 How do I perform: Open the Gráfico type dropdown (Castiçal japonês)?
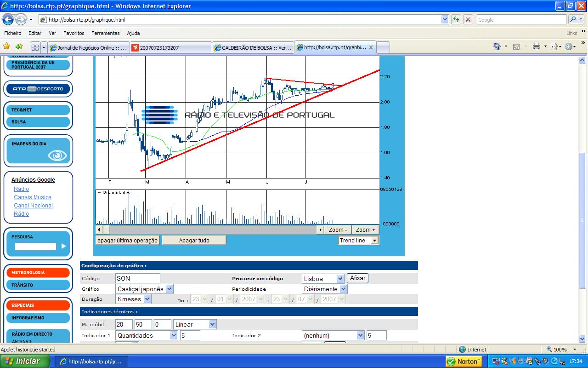169,289
